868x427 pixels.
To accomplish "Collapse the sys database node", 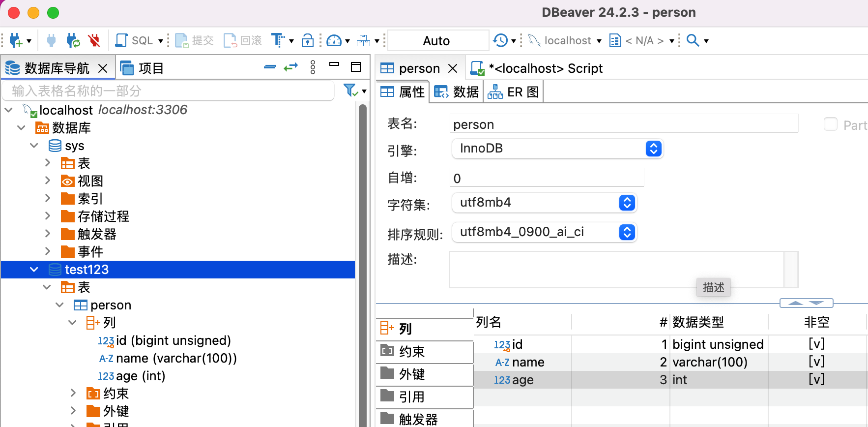I will [34, 146].
